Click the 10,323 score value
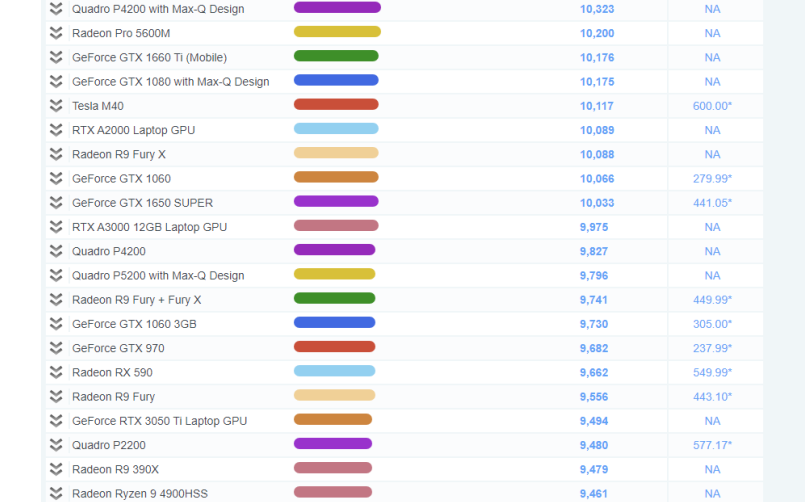The width and height of the screenshot is (805, 502). click(x=597, y=9)
